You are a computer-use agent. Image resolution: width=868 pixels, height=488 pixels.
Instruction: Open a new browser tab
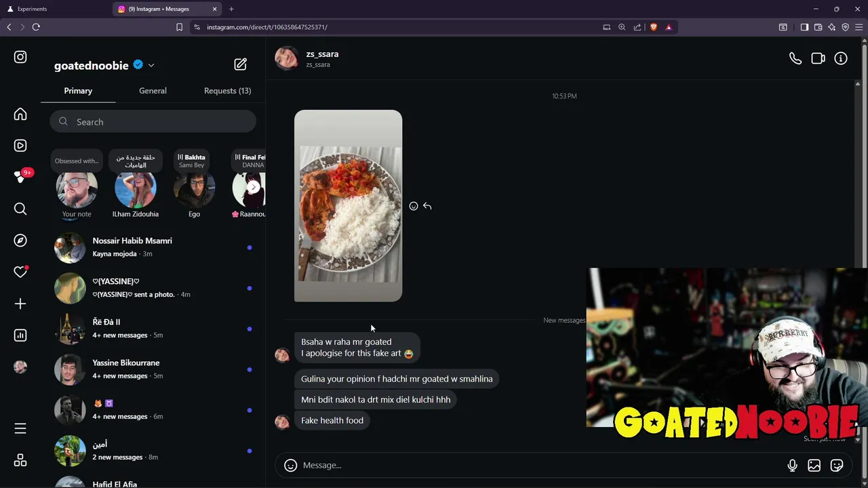(x=231, y=9)
